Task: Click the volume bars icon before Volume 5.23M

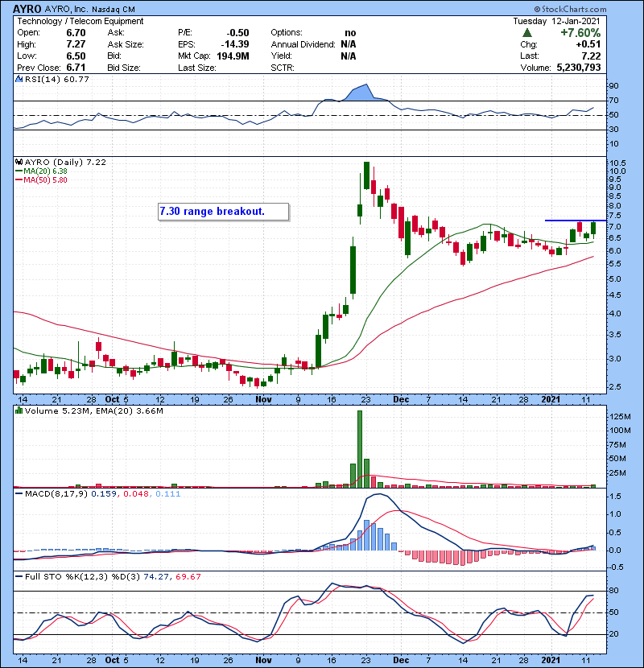Action: (19, 410)
